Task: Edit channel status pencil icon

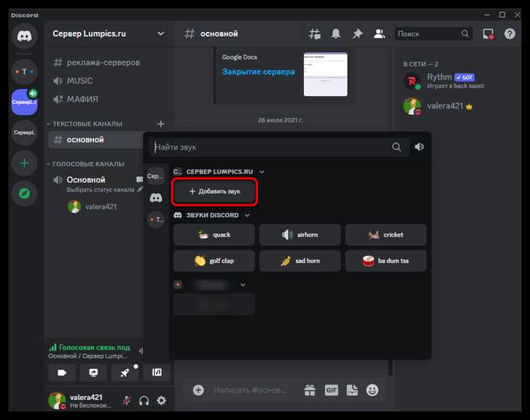Action: [x=141, y=189]
